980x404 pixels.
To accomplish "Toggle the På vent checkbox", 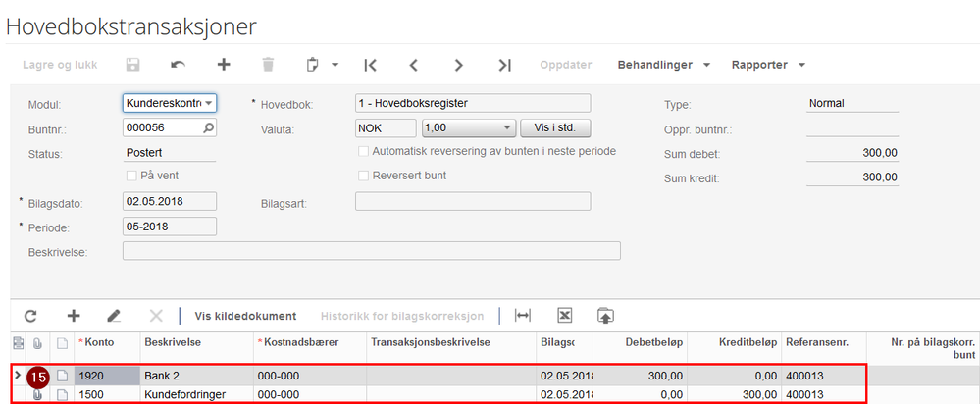I will point(131,176).
